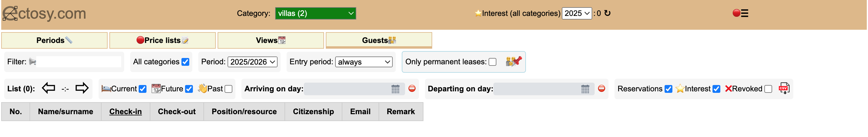Click the pinned guests icon
Viewport: 868px width, 137px height.
[514, 62]
